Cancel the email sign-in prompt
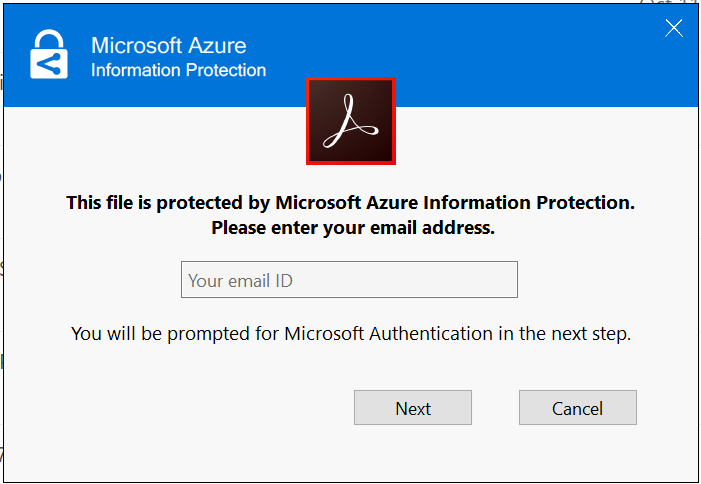The height and width of the screenshot is (484, 701). (577, 408)
